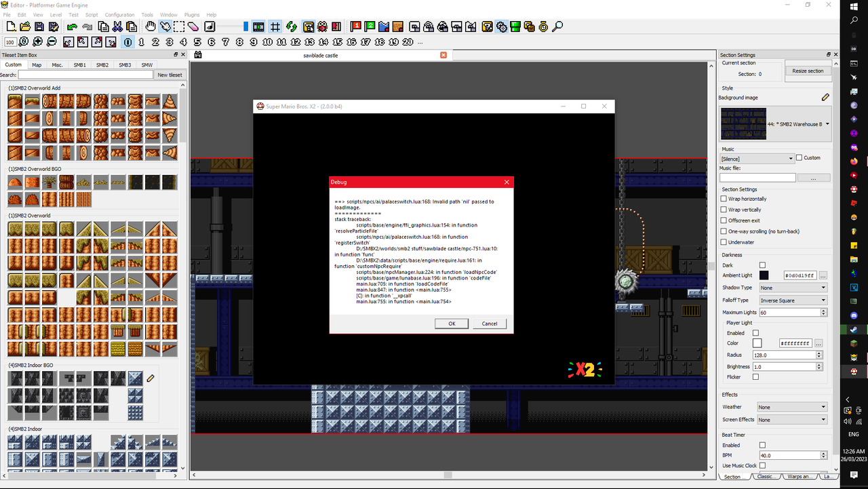Click the ... button next to Ambient Light hex
The image size is (868, 489).
[x=823, y=275]
